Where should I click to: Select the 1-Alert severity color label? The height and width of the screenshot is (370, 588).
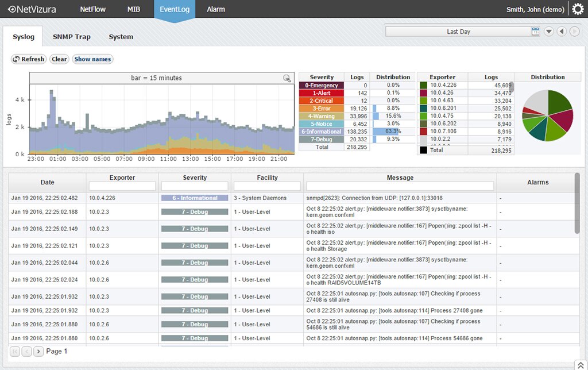(x=322, y=93)
